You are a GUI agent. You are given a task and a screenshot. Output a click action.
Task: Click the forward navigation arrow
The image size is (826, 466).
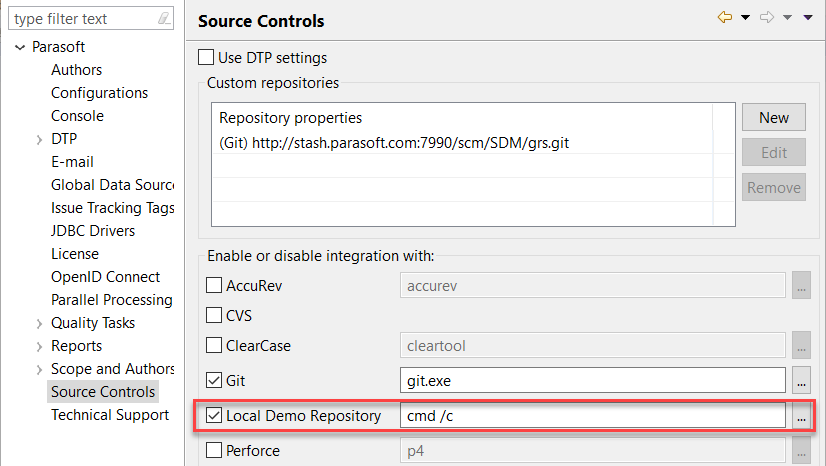[x=767, y=17]
